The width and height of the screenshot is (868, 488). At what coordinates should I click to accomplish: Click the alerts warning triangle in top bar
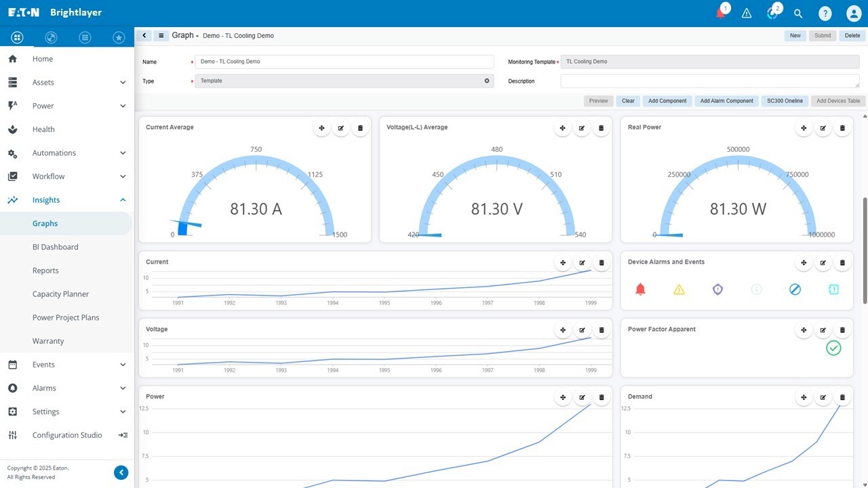(746, 13)
